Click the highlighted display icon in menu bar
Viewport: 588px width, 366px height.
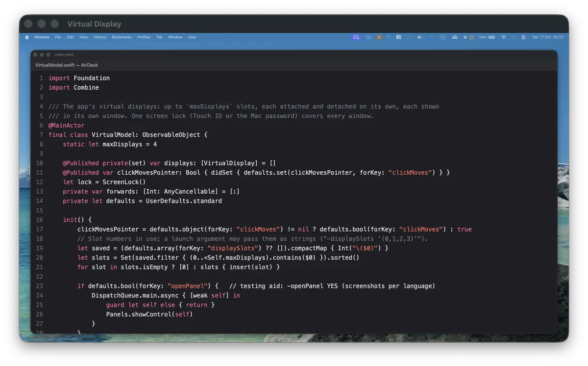tap(356, 37)
